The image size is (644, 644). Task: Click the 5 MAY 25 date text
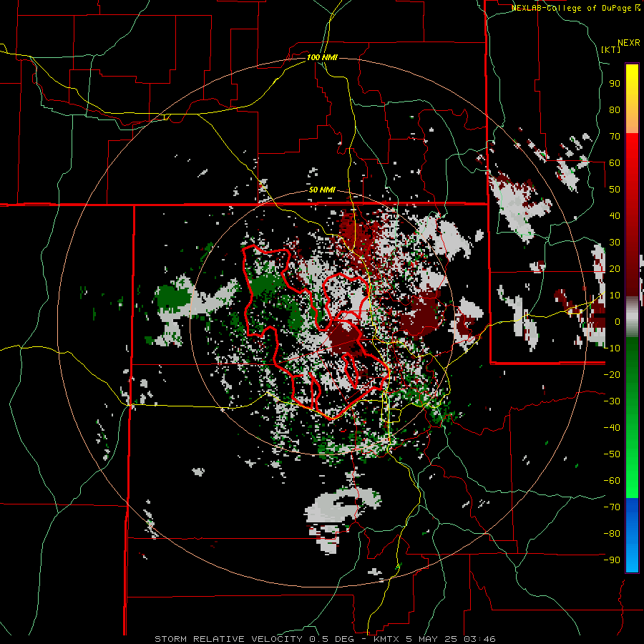point(431,639)
